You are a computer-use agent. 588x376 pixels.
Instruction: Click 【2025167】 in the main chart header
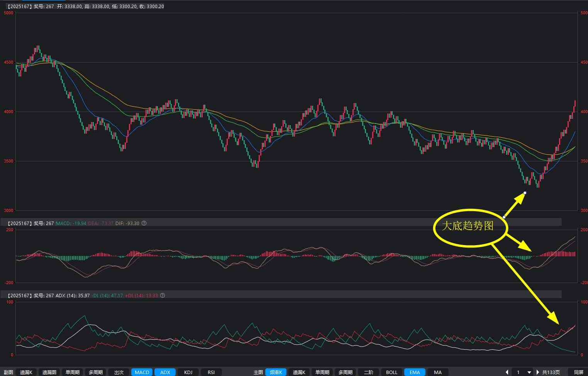[x=19, y=7]
